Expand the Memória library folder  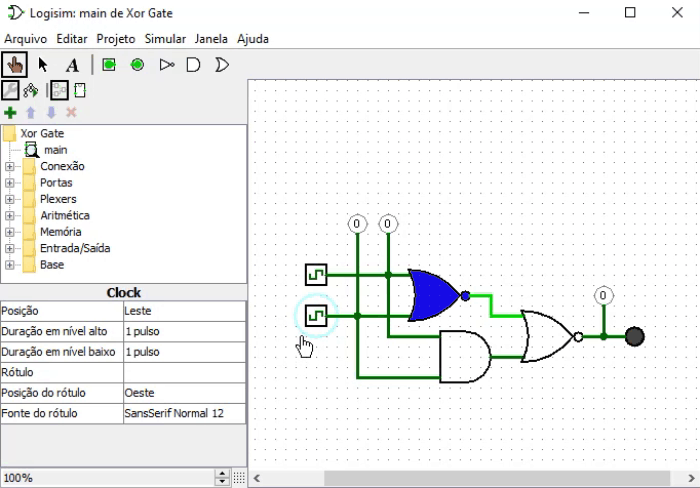(9, 232)
